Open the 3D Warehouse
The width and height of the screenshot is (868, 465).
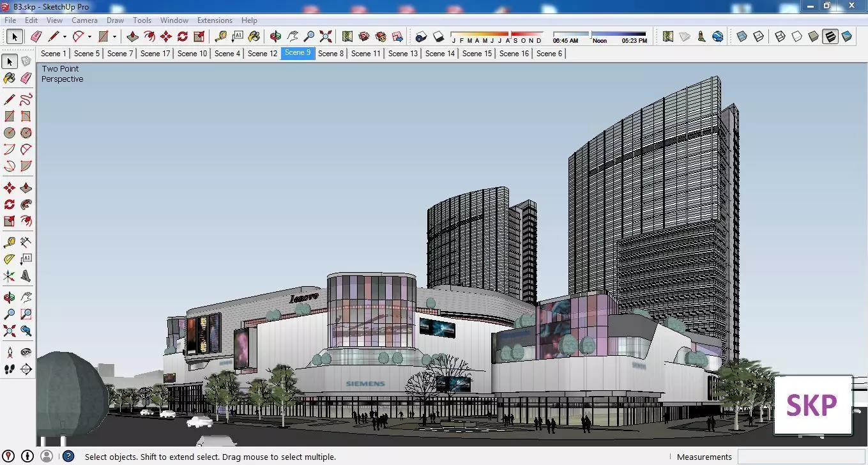click(x=364, y=36)
